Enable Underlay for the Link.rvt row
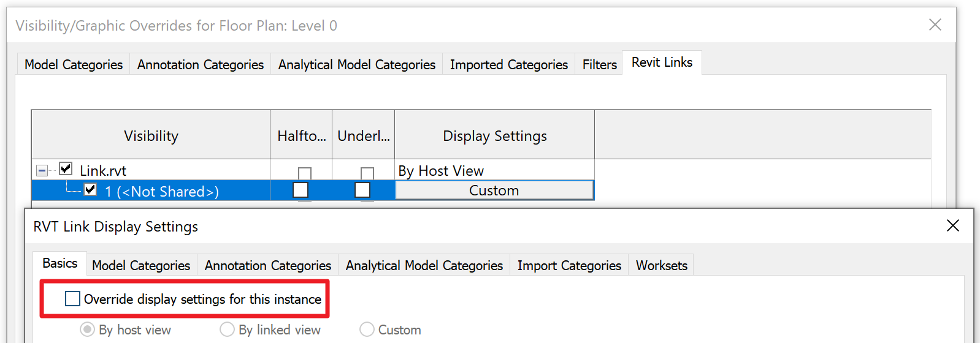This screenshot has height=343, width=980. pos(367,173)
